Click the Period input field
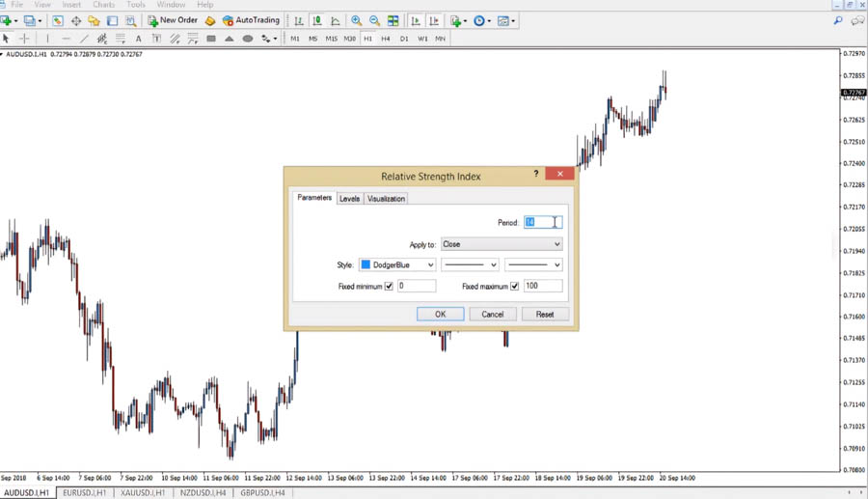Image resolution: width=868 pixels, height=499 pixels. coord(543,222)
